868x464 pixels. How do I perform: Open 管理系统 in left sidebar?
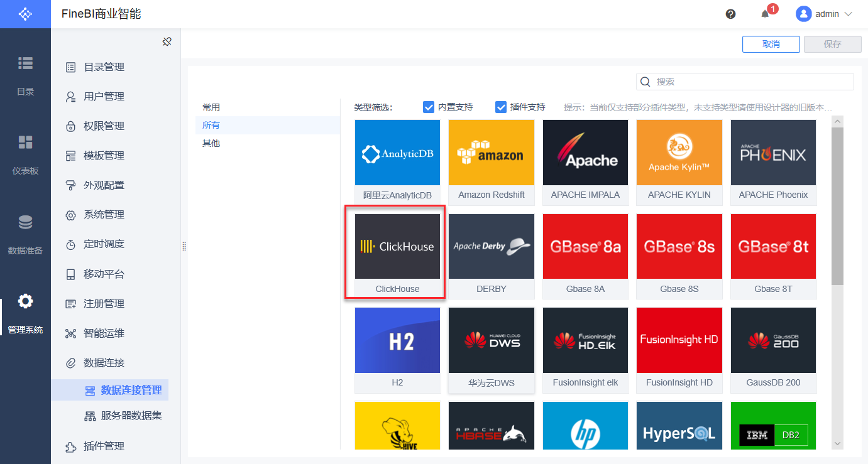[25, 313]
